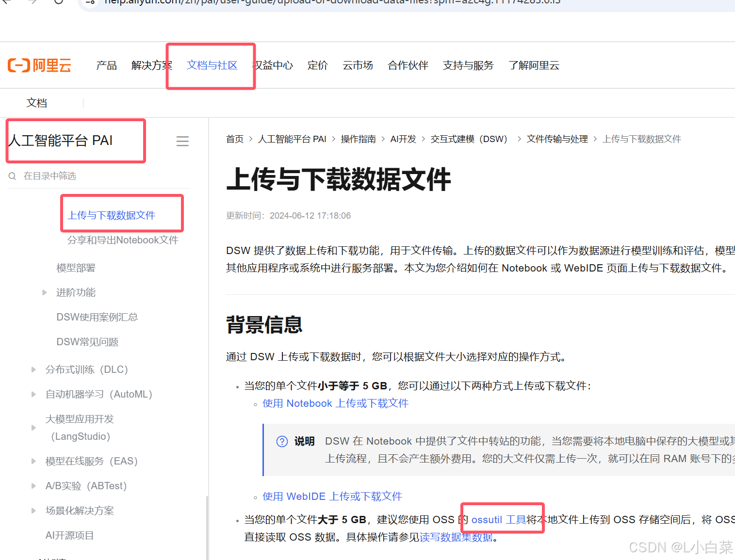Expand the 分布式训练 (DLC) arrow
The height and width of the screenshot is (560, 735).
coord(33,369)
